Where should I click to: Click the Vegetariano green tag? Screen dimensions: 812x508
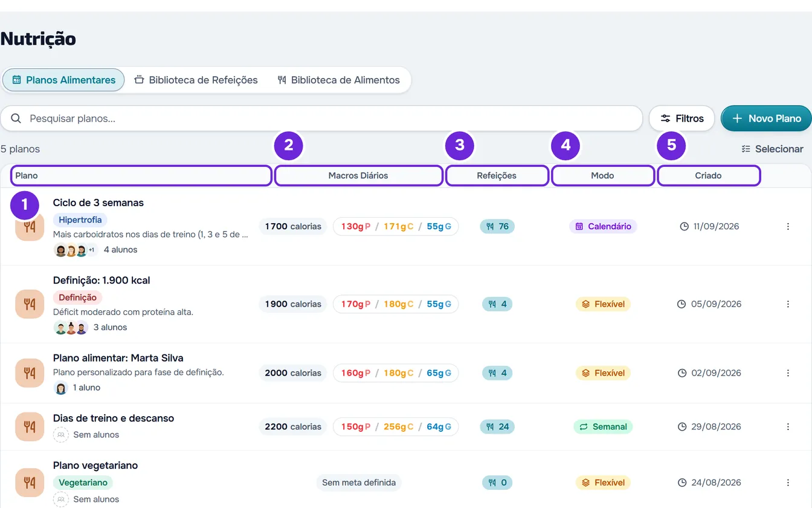83,482
